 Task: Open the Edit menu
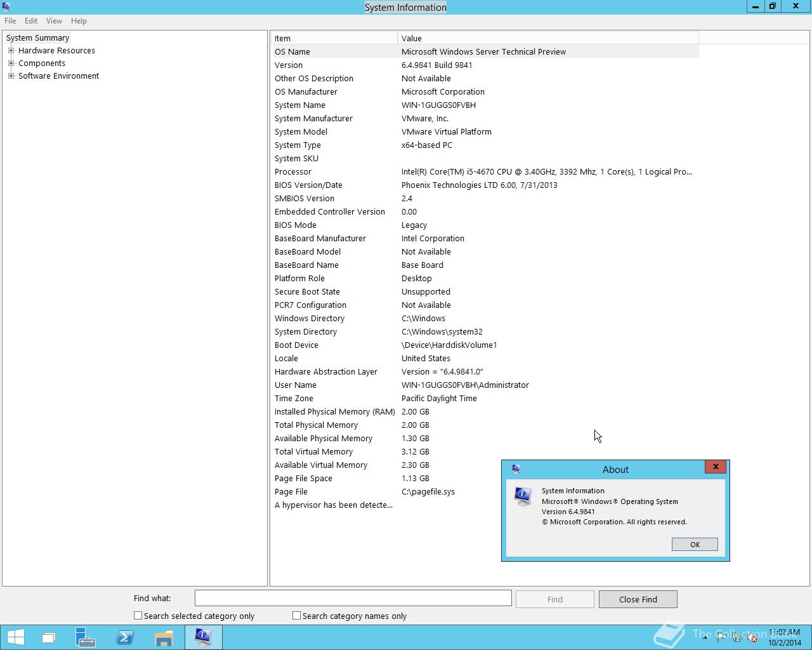31,21
